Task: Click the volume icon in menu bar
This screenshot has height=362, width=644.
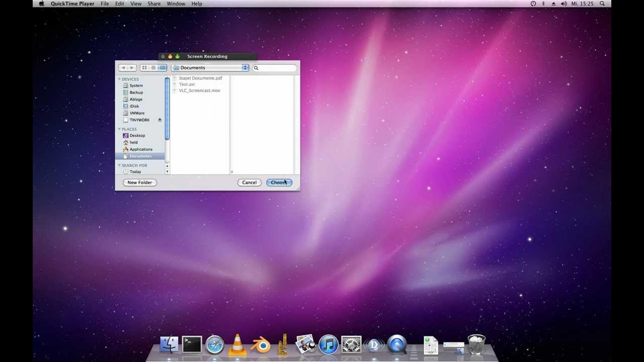Action: point(563,4)
